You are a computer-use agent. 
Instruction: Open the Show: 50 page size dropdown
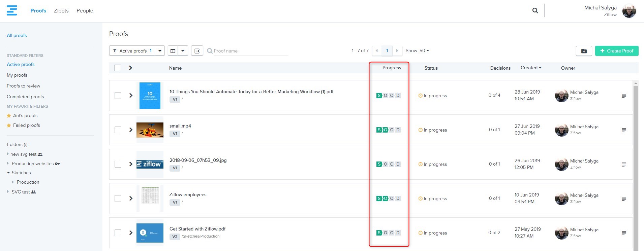pos(417,50)
